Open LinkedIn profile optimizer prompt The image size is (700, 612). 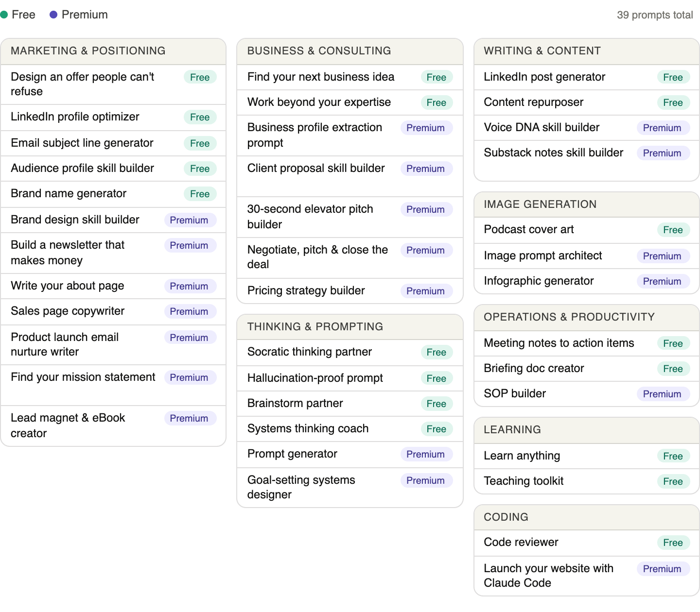pyautogui.click(x=113, y=117)
